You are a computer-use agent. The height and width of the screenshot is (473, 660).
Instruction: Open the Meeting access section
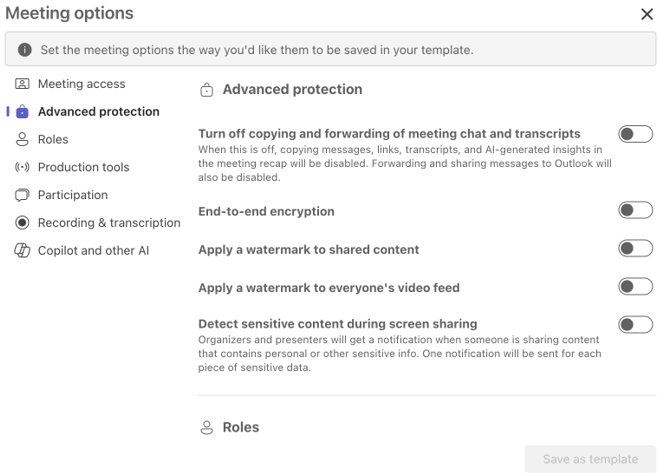point(81,84)
